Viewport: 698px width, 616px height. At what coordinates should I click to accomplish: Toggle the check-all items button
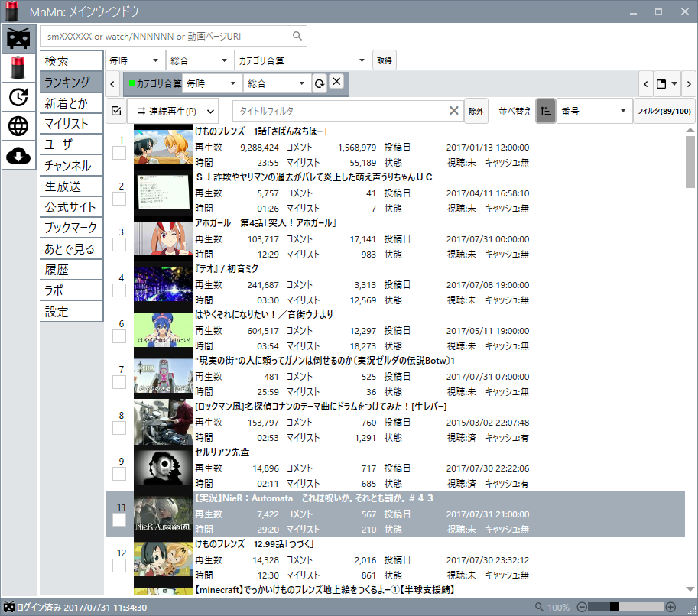pos(116,111)
